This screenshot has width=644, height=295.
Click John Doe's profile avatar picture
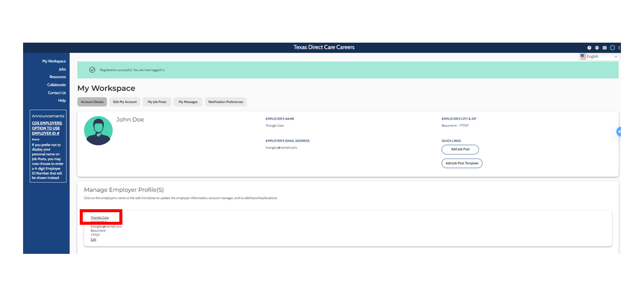coord(98,130)
